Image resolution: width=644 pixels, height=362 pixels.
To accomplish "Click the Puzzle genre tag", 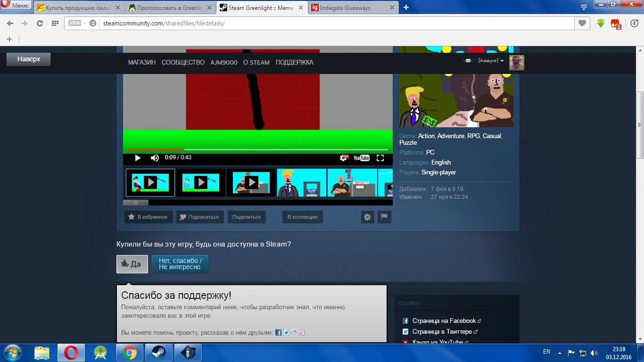I will click(408, 142).
